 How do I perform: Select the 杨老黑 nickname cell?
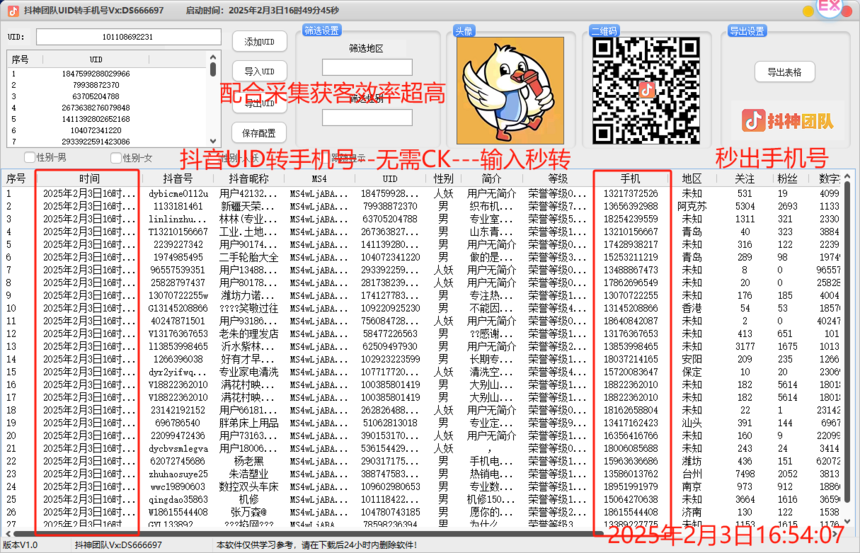pyautogui.click(x=249, y=461)
